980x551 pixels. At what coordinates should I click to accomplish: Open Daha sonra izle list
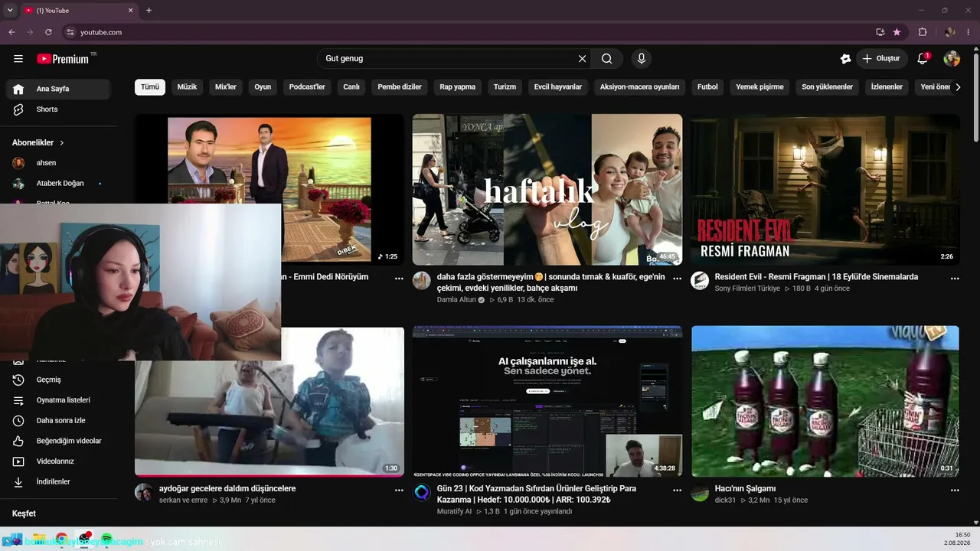pyautogui.click(x=58, y=420)
